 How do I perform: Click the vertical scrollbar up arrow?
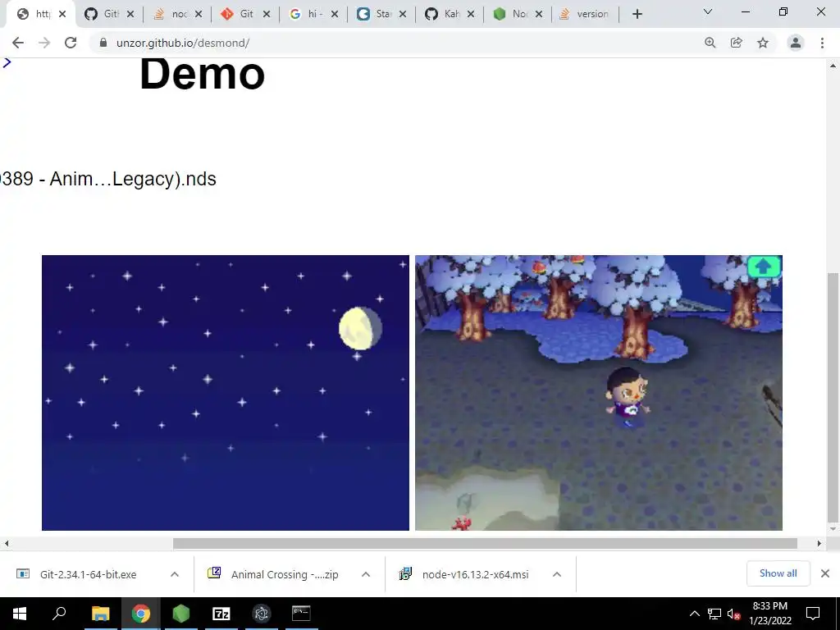(833, 66)
